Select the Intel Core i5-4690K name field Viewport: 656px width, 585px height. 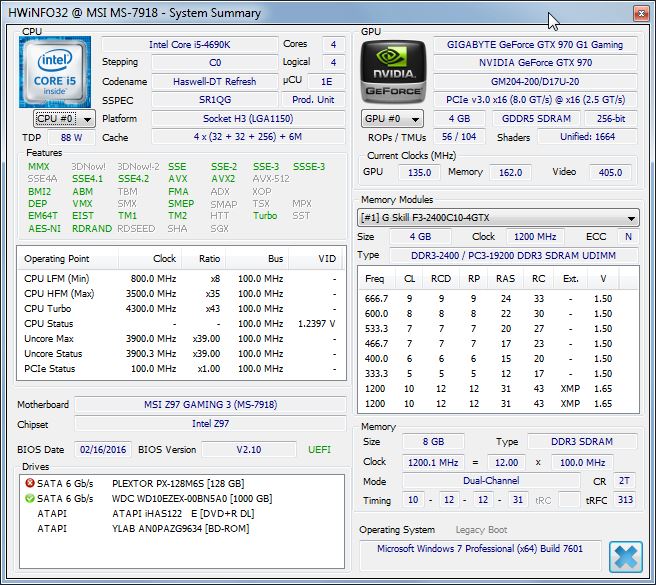pos(190,45)
